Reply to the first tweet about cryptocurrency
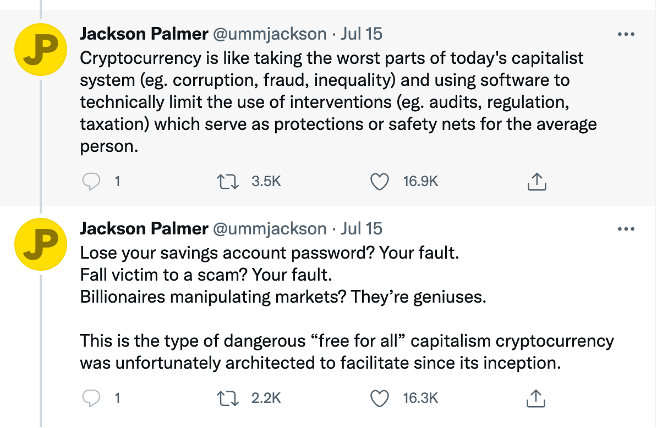Image resolution: width=658 pixels, height=428 pixels. 91,182
